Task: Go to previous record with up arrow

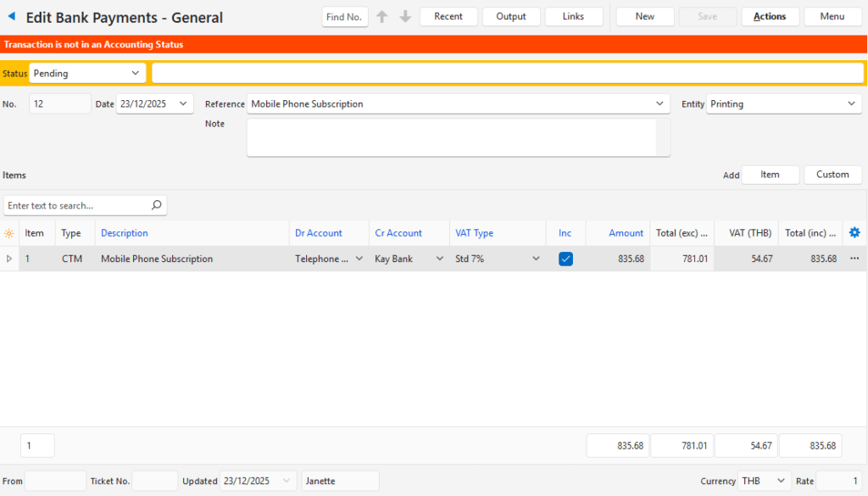Action: 382,17
